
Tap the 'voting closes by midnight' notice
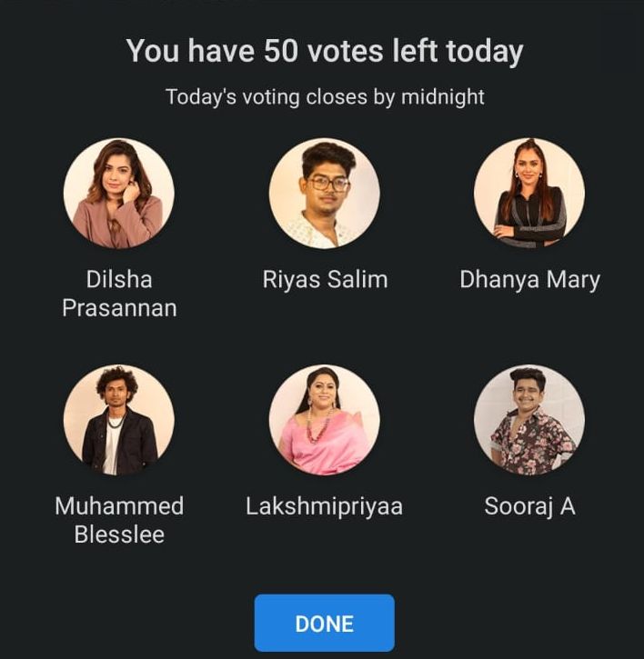[325, 96]
